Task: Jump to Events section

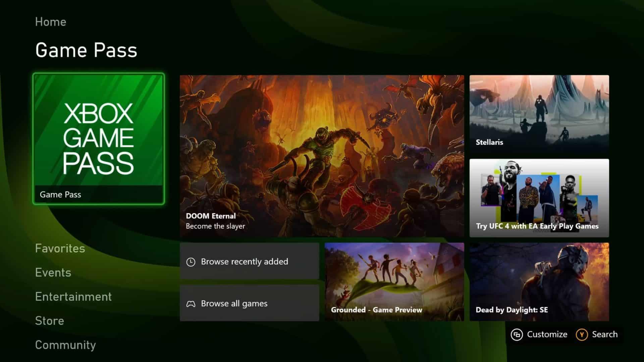Action: pyautogui.click(x=53, y=273)
